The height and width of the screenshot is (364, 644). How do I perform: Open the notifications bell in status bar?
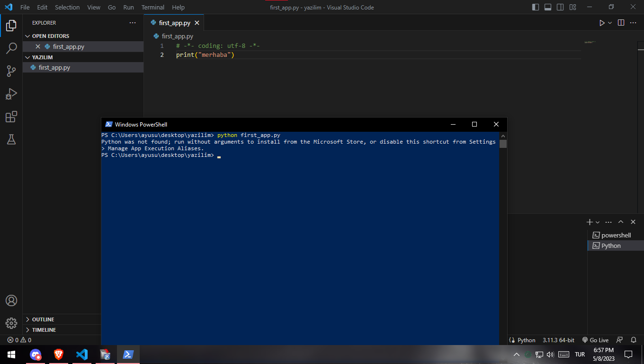634,340
